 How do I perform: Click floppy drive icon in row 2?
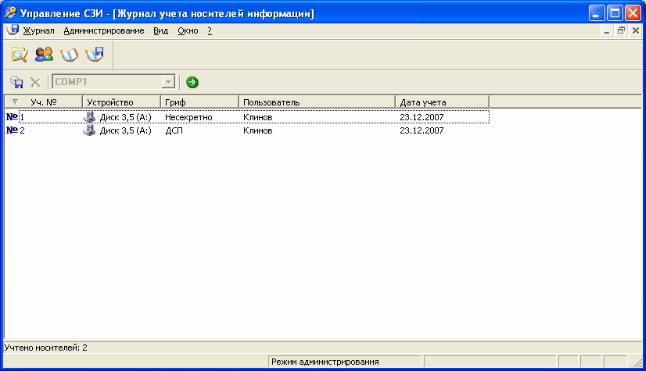89,130
